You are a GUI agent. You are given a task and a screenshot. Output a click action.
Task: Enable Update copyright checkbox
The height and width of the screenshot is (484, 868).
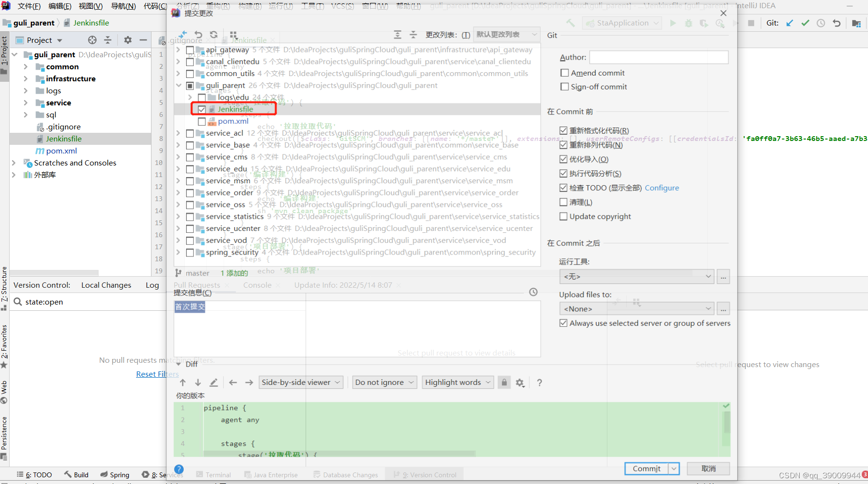(x=564, y=217)
